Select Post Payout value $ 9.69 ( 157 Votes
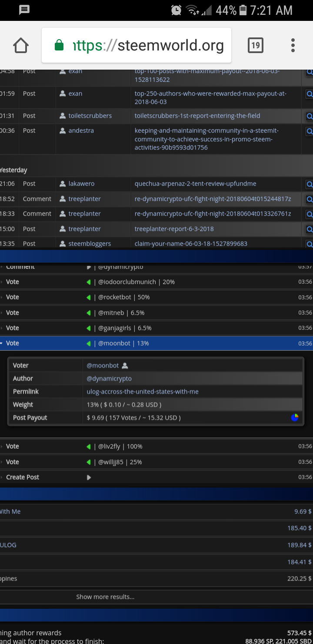 click(x=133, y=418)
